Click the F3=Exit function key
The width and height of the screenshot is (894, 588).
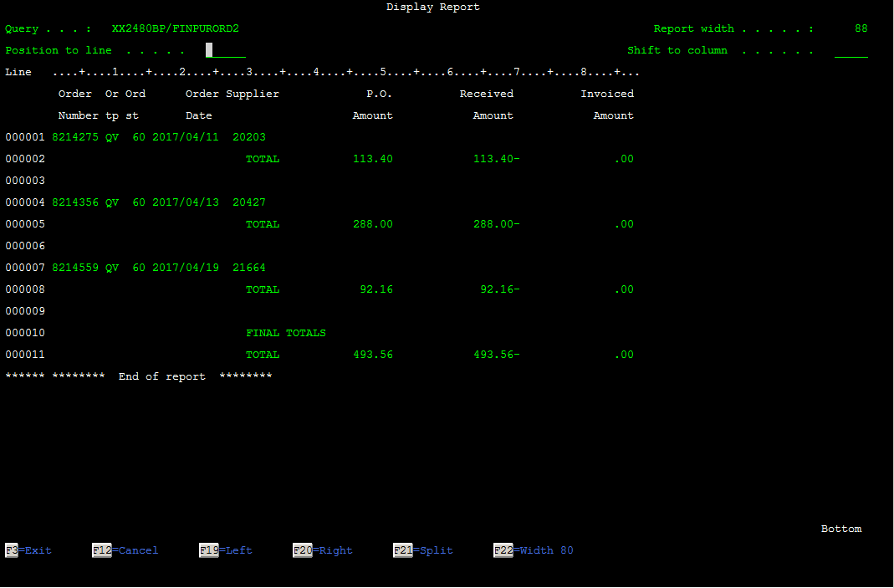point(28,550)
